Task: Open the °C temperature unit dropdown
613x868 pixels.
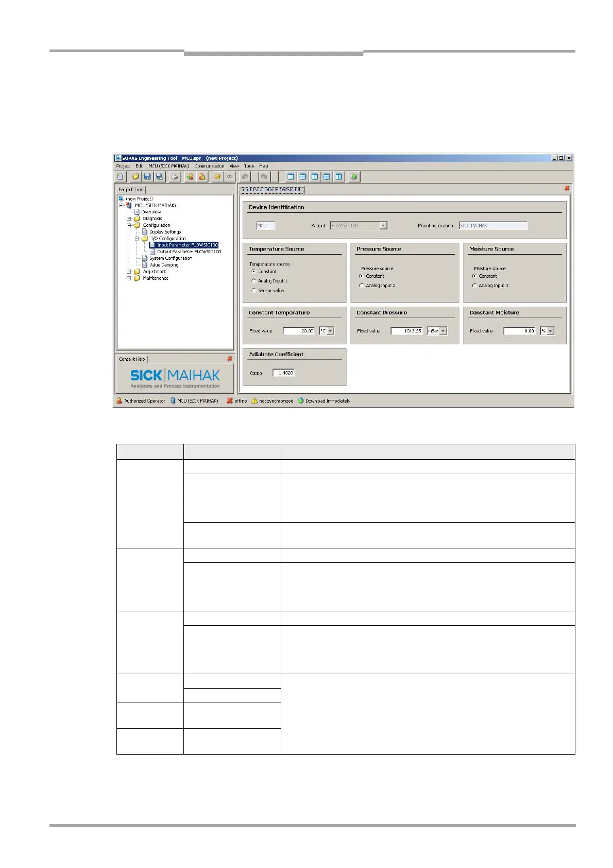Action: 331,331
